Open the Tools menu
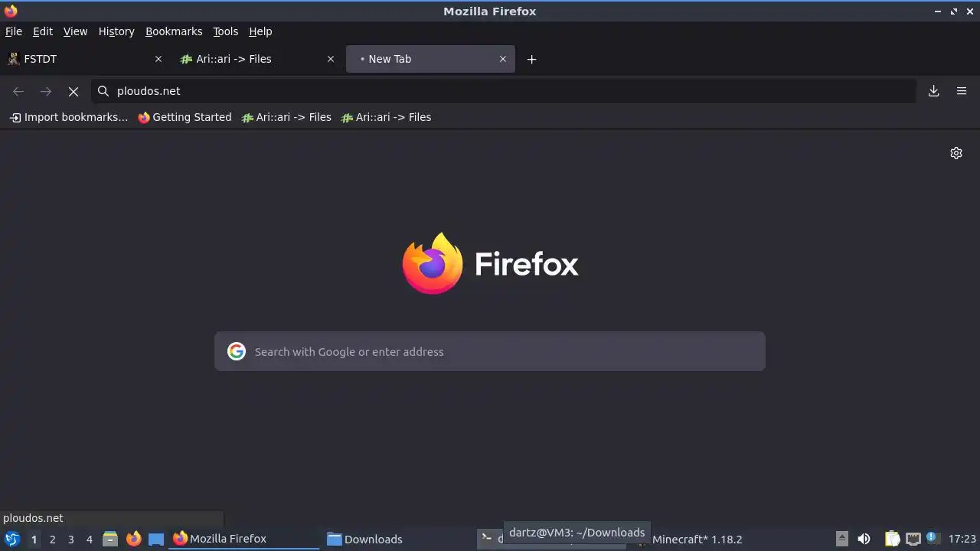 coord(225,31)
